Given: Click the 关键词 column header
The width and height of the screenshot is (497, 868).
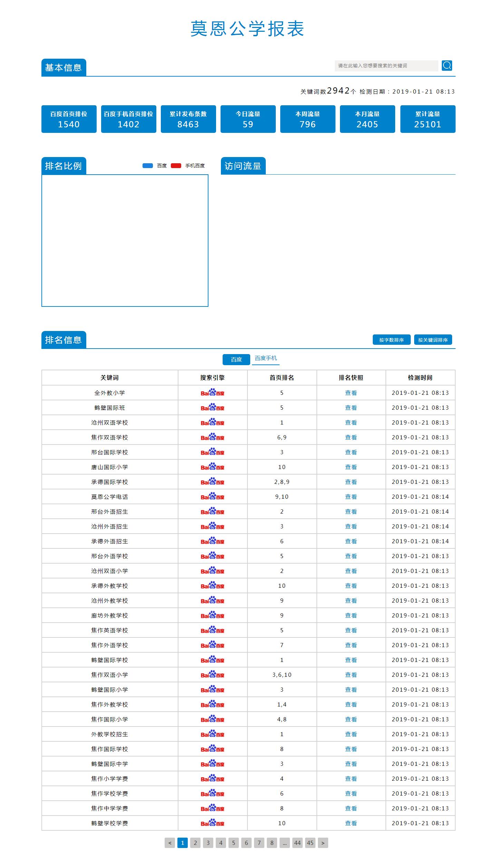Looking at the screenshot, I should 110,378.
